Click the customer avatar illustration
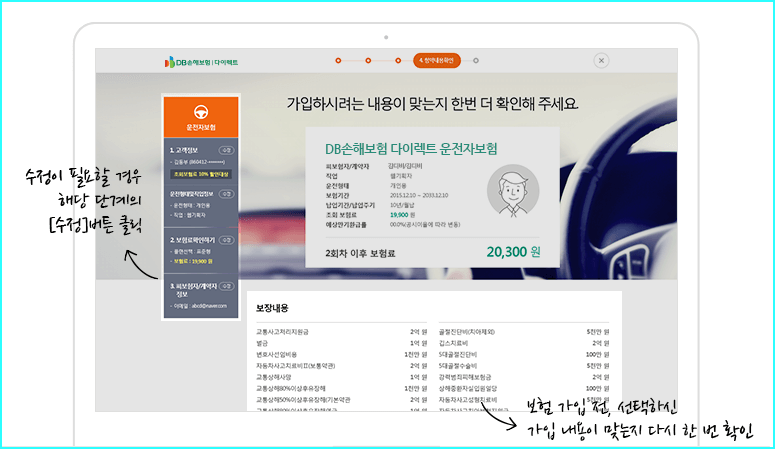Viewport: 775px width, 449px height. 513,191
